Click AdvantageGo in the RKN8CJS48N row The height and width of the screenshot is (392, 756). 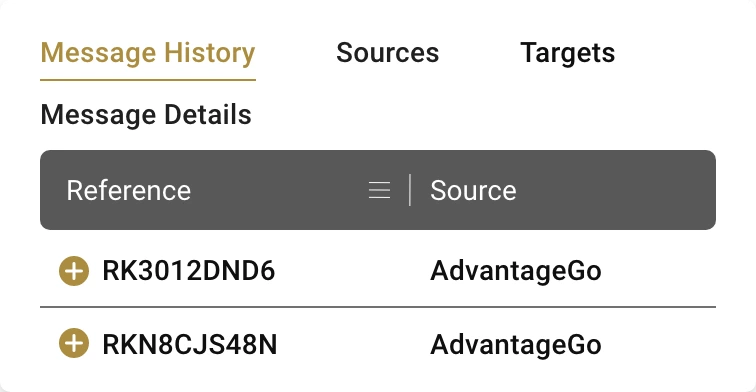(515, 345)
